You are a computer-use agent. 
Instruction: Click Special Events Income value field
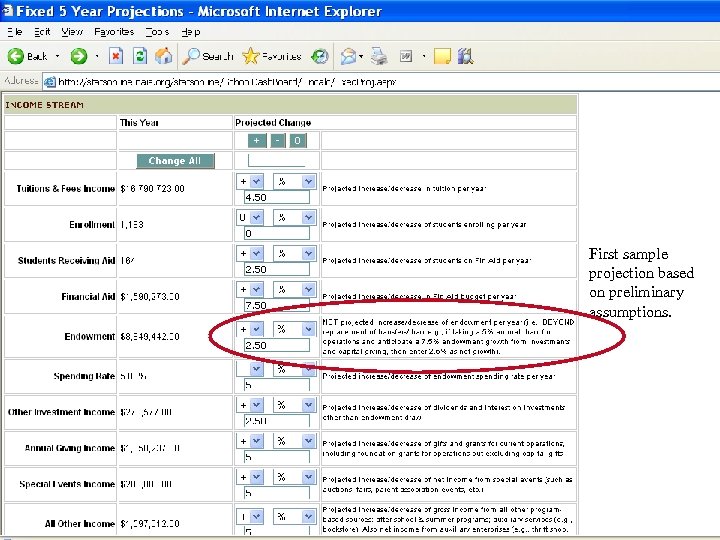(277, 493)
